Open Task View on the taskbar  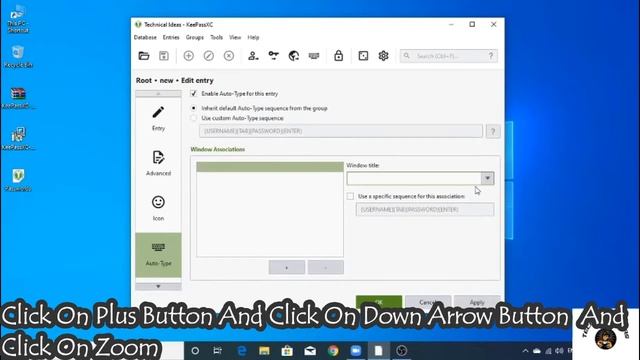click(218, 351)
